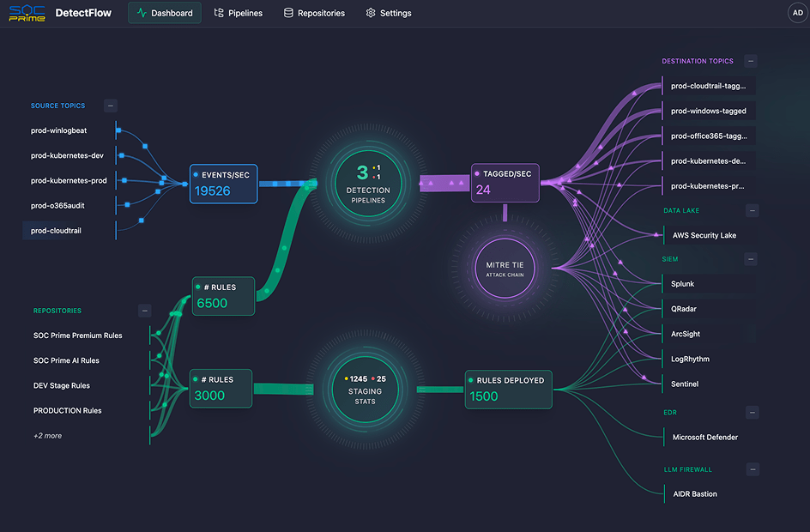
Task: Collapse the SIEM section
Action: pos(751,258)
